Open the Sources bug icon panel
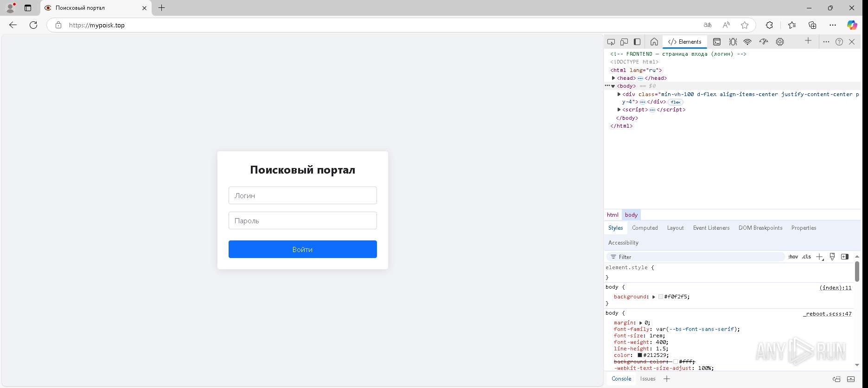 click(733, 42)
